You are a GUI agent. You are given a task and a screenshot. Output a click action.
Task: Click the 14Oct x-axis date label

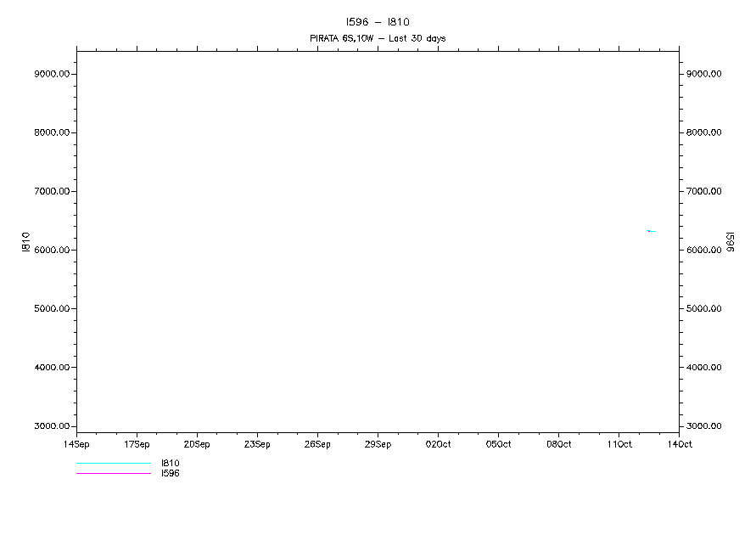pos(679,444)
